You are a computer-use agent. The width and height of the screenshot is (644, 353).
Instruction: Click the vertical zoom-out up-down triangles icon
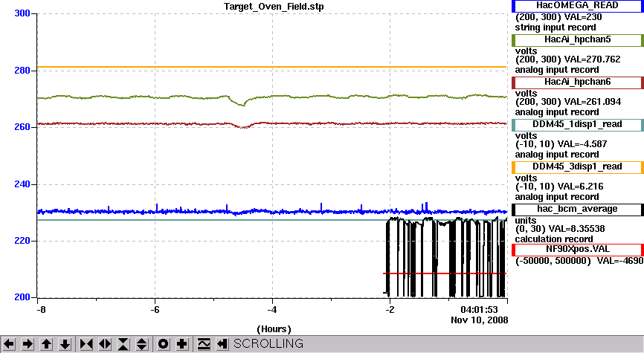tap(142, 344)
